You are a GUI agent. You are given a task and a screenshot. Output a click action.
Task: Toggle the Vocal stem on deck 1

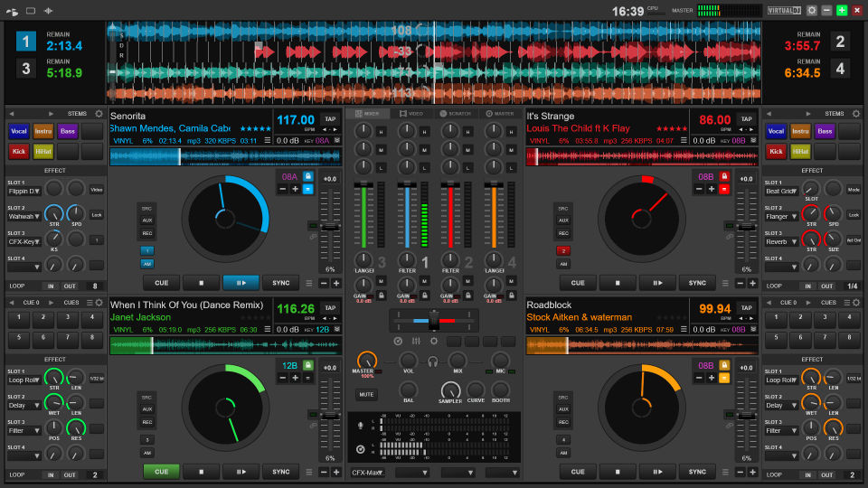[x=19, y=131]
